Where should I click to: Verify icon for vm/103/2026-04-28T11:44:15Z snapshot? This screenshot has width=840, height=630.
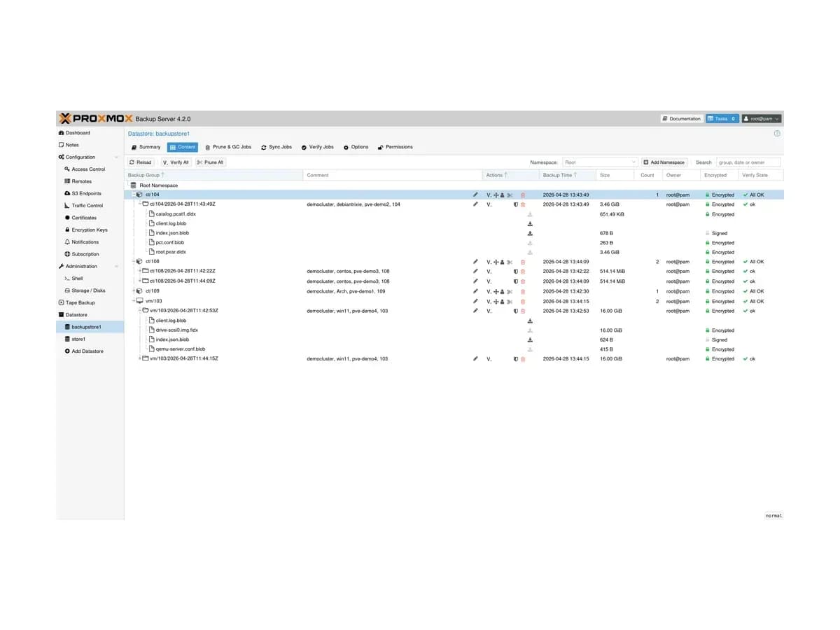click(489, 358)
